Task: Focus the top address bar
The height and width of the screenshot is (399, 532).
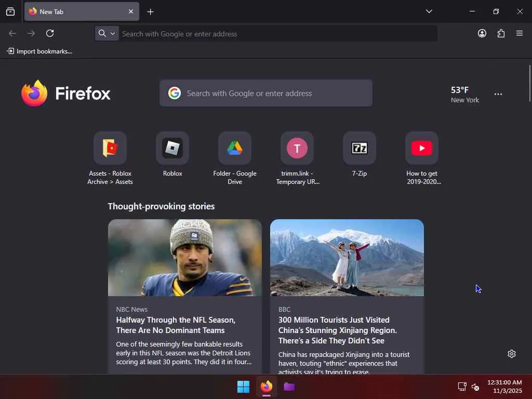Action: 278,34
